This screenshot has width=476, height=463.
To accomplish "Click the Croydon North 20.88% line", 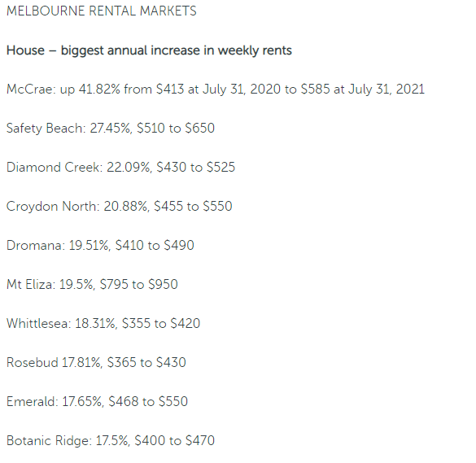I will [120, 207].
